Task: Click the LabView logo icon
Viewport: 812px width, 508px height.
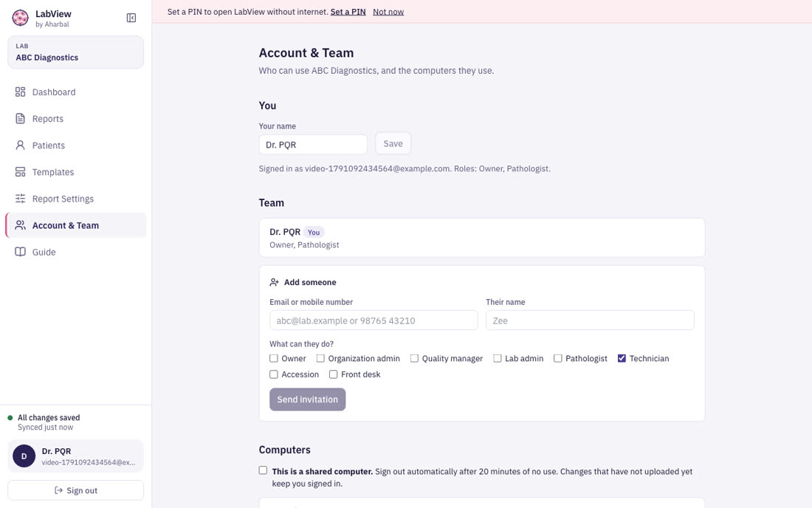Action: click(x=20, y=18)
